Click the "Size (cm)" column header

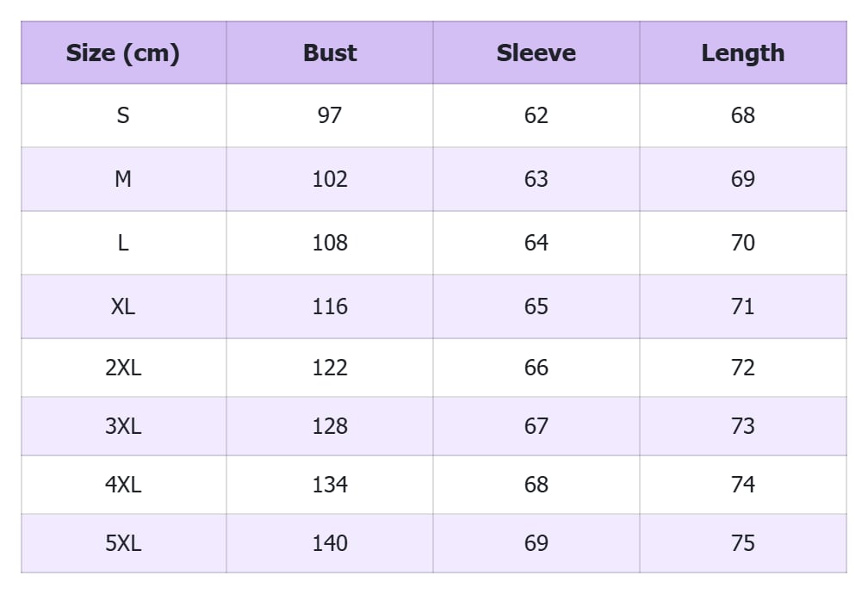[x=123, y=53]
